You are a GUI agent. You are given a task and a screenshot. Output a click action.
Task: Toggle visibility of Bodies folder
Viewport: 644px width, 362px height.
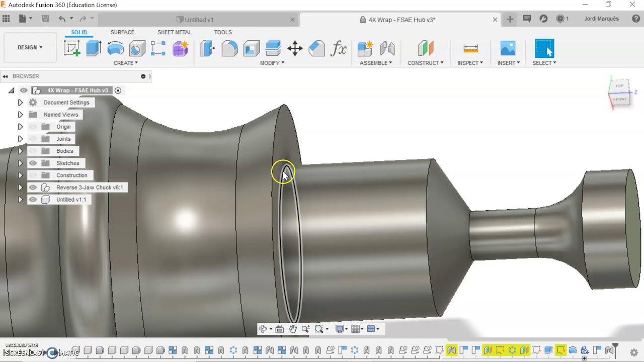click(x=33, y=151)
